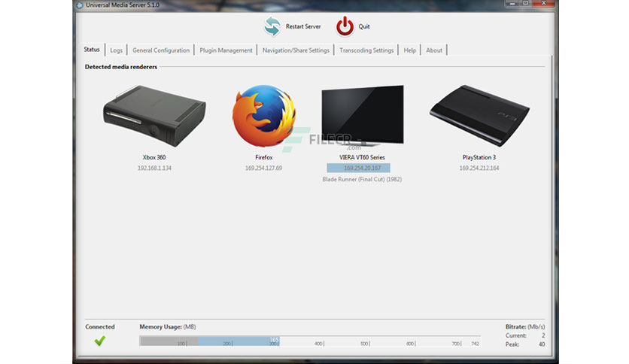Click the Peak bitrate value 40
The width and height of the screenshot is (629, 364).
(x=542, y=344)
